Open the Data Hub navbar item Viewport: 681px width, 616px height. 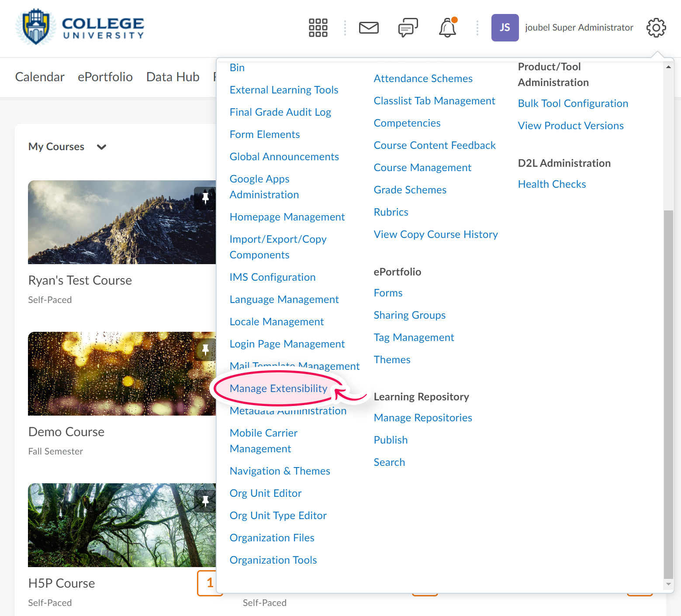[173, 77]
